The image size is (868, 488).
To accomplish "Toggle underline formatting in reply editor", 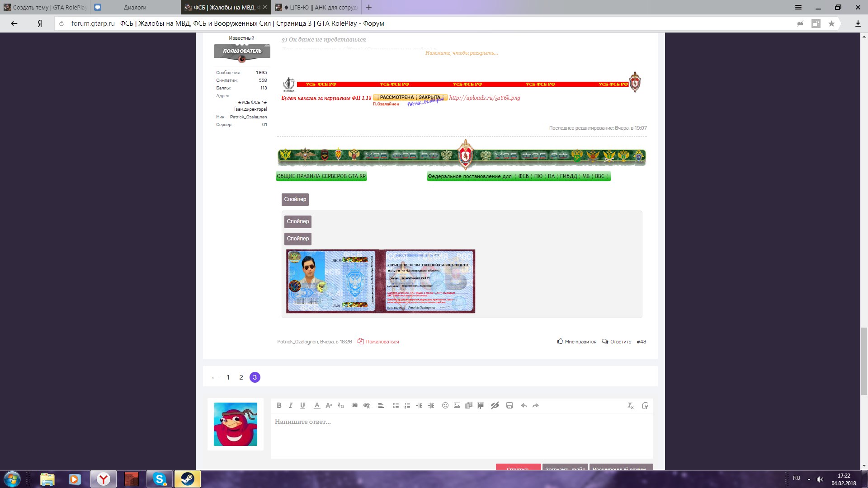I will tap(302, 405).
